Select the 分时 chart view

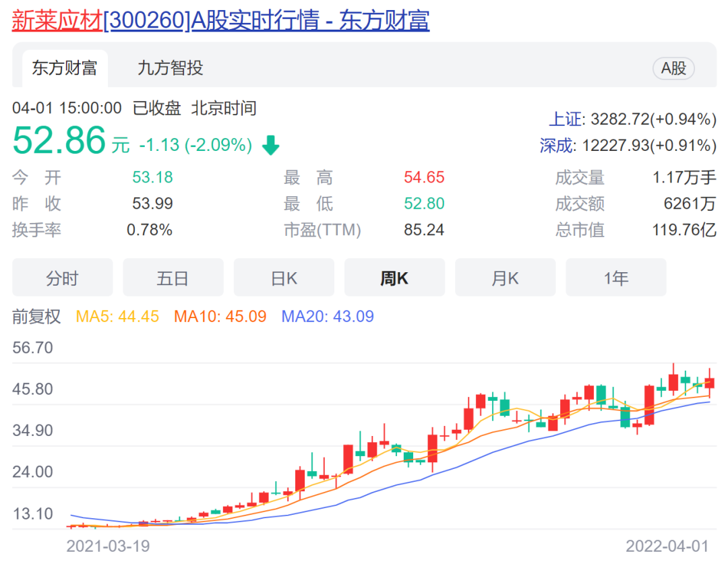[63, 278]
